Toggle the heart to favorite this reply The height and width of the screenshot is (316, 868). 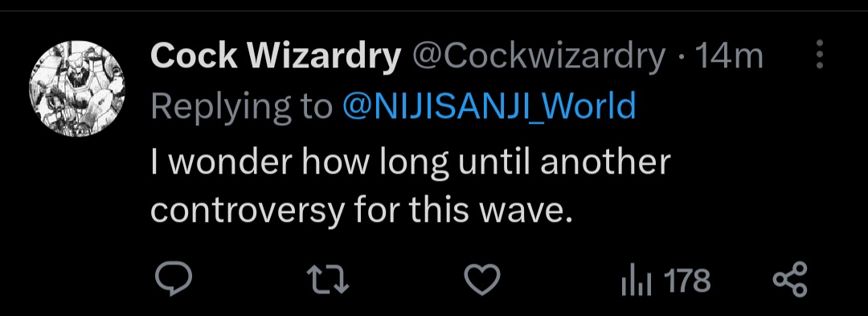coord(482,280)
